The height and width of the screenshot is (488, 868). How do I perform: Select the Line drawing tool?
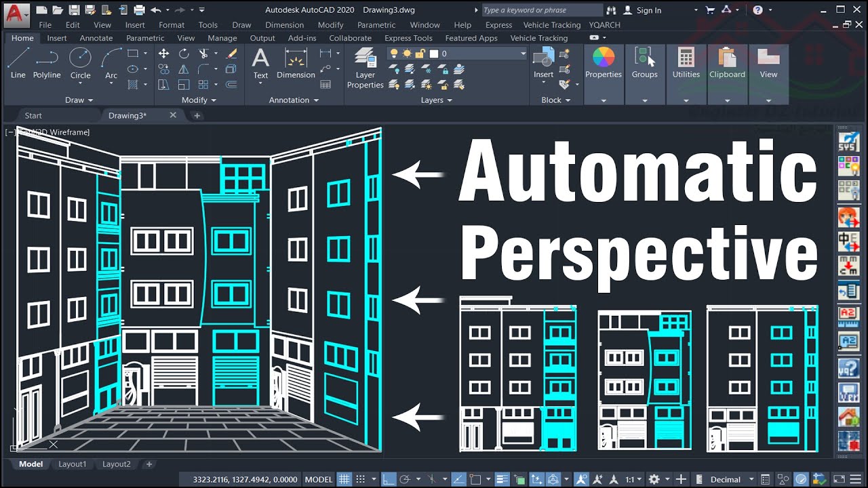pos(18,63)
